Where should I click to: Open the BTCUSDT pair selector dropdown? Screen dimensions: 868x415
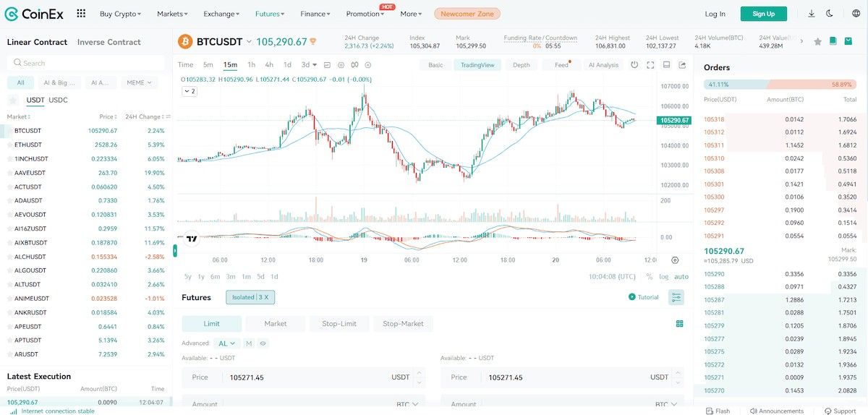tap(249, 42)
